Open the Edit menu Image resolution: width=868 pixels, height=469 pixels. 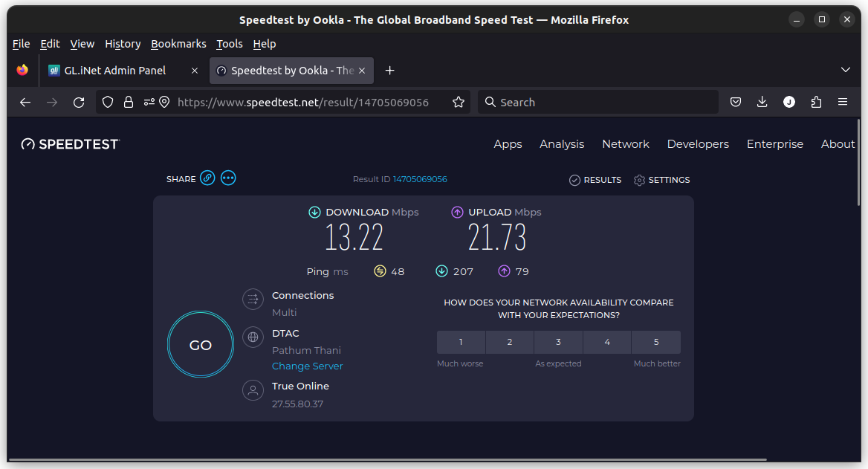tap(50, 44)
